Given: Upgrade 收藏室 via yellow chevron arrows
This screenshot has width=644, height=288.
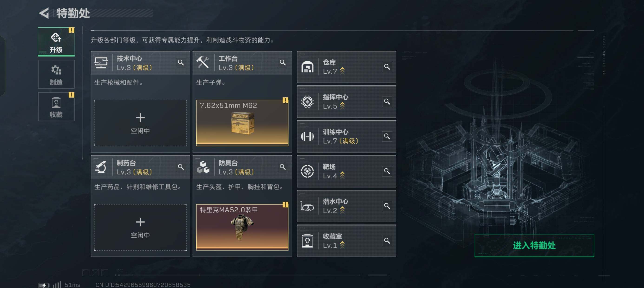Looking at the screenshot, I should point(342,245).
